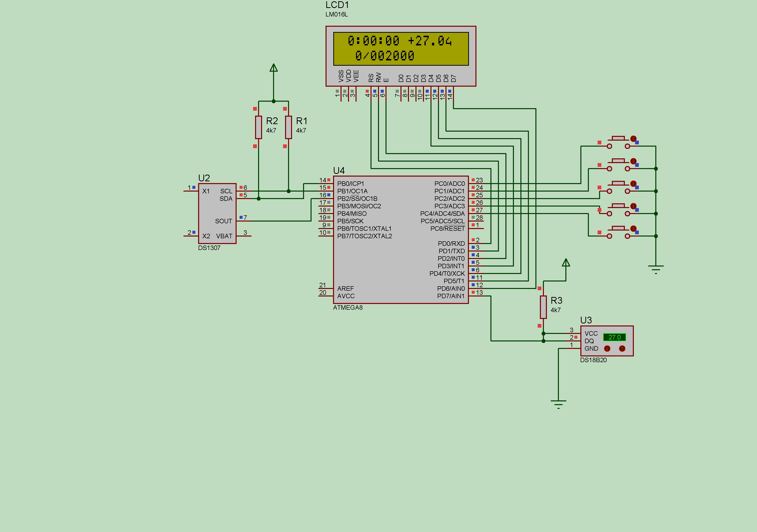The image size is (757, 532).
Task: Toggle latch icon of bottom push button
Action: (x=633, y=229)
